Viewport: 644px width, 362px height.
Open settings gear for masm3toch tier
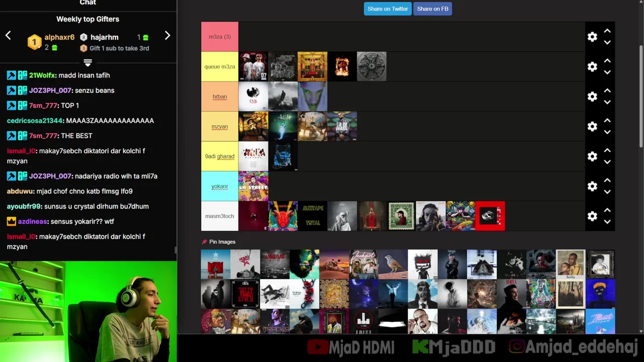tap(592, 216)
